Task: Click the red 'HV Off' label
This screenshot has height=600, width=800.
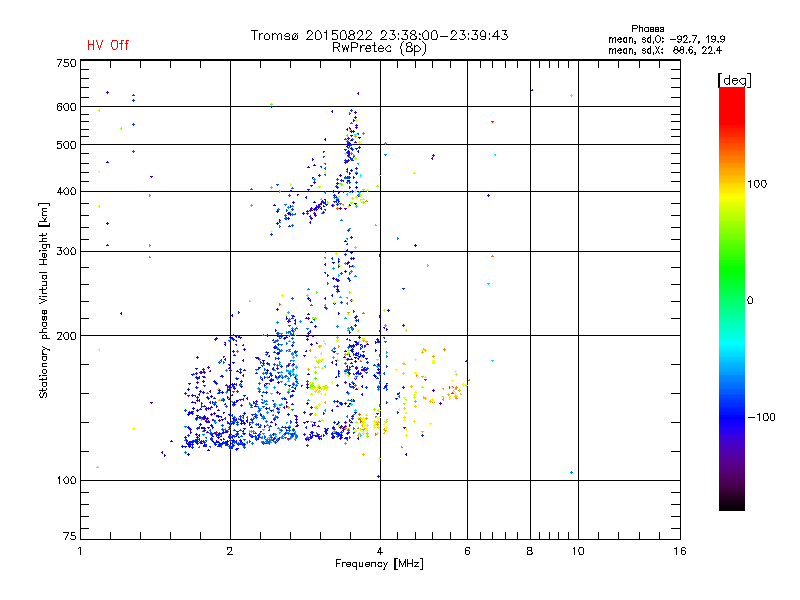Action: point(108,45)
